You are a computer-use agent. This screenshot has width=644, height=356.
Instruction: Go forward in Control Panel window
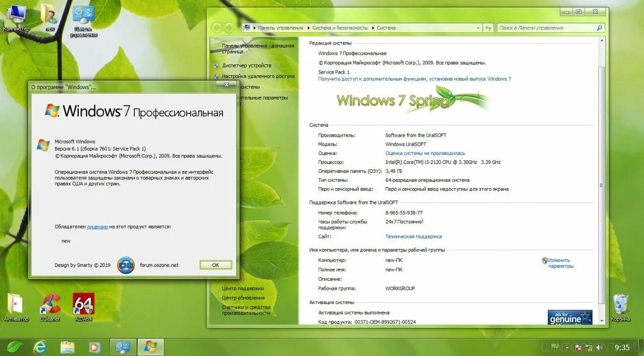229,28
